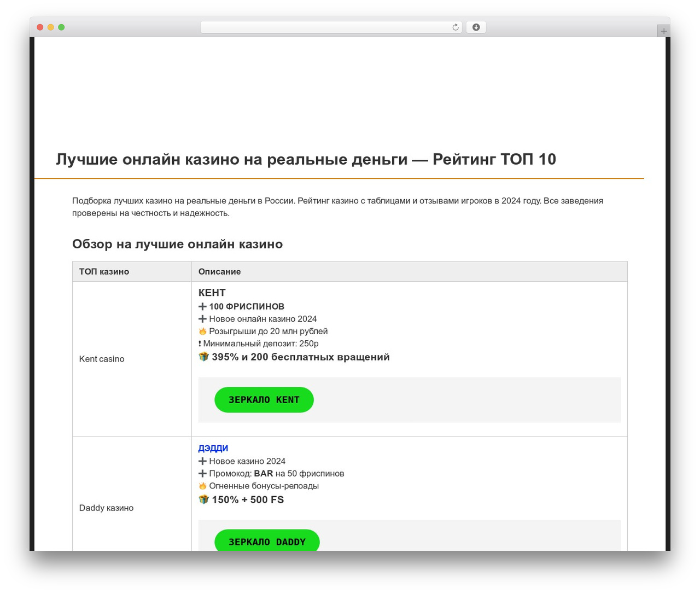Click the fire icon beside Огненные бонусы-релоады
Screen dimensions: 700x593
coord(202,486)
